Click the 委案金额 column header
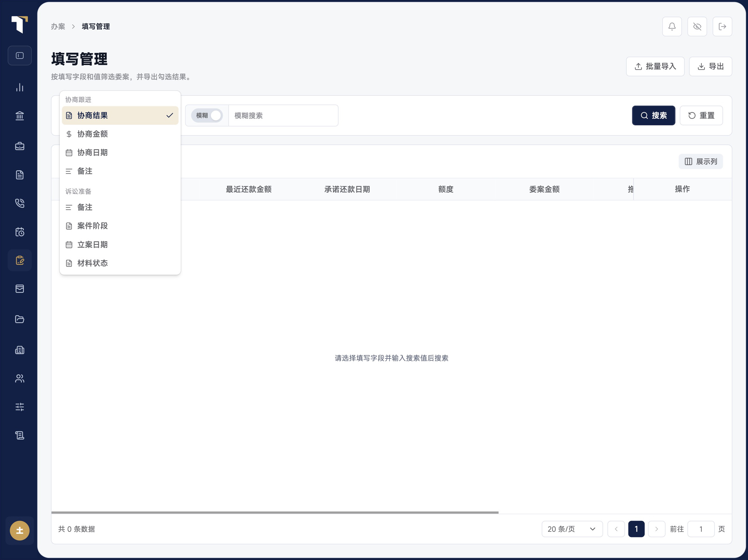 (x=544, y=189)
